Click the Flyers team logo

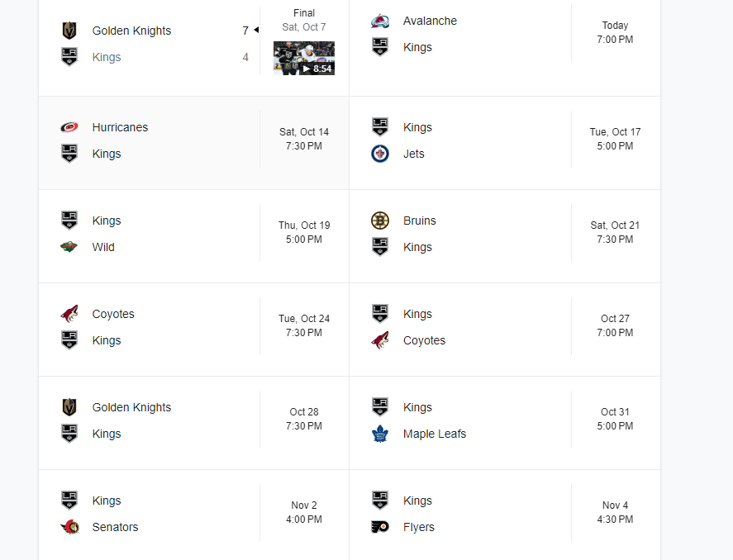click(380, 527)
